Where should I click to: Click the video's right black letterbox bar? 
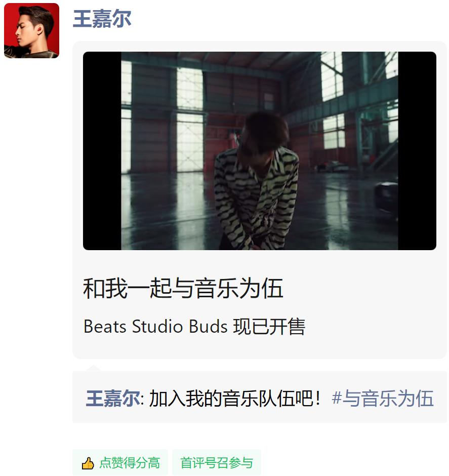coord(417,151)
